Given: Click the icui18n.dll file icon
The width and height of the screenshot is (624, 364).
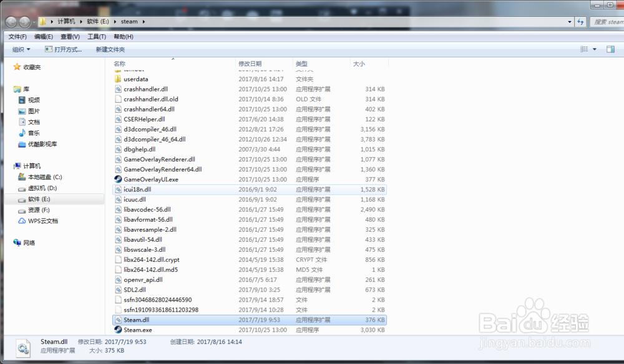Looking at the screenshot, I should (118, 189).
